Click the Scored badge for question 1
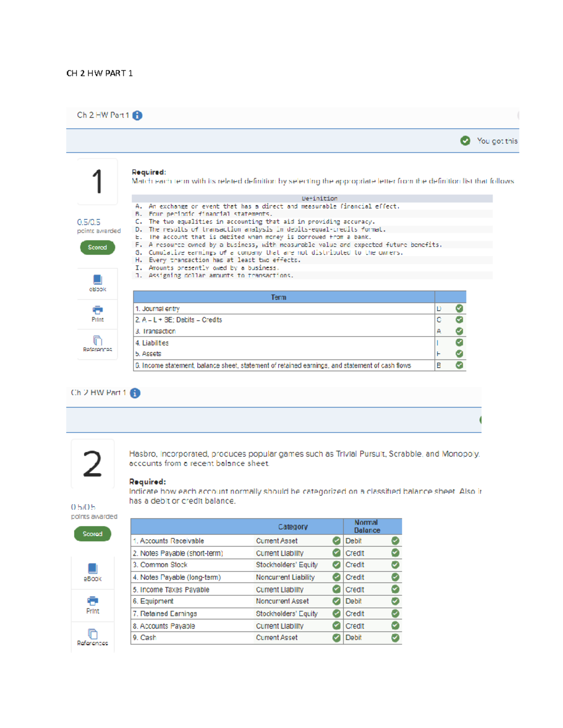 97,247
